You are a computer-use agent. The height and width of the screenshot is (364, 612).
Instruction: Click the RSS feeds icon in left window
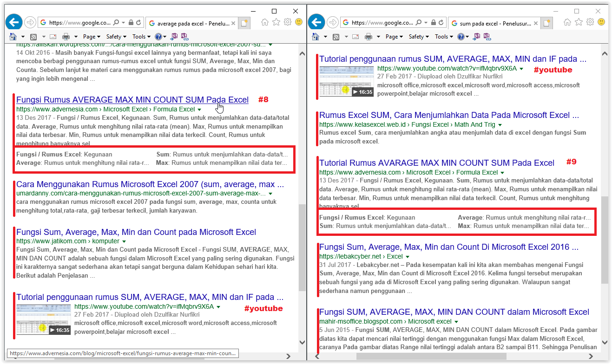pyautogui.click(x=33, y=37)
